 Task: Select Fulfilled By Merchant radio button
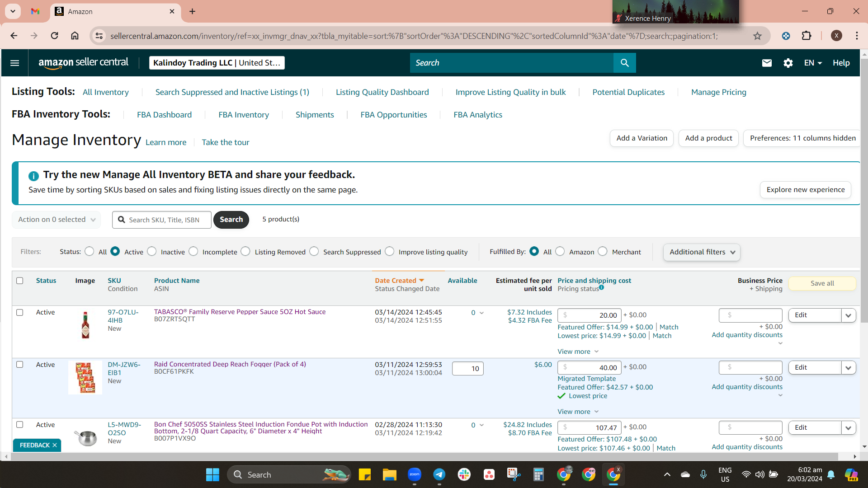603,251
